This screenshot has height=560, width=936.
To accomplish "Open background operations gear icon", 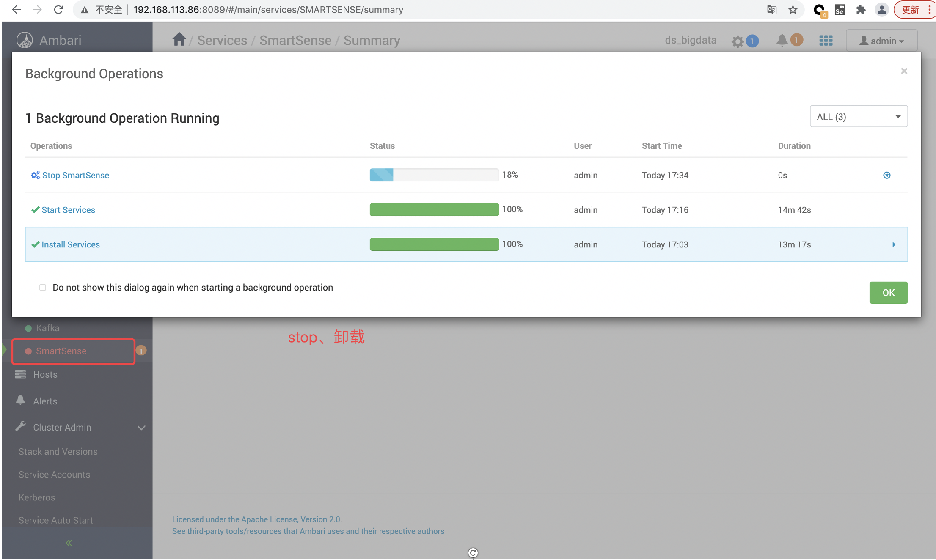I will (x=738, y=41).
